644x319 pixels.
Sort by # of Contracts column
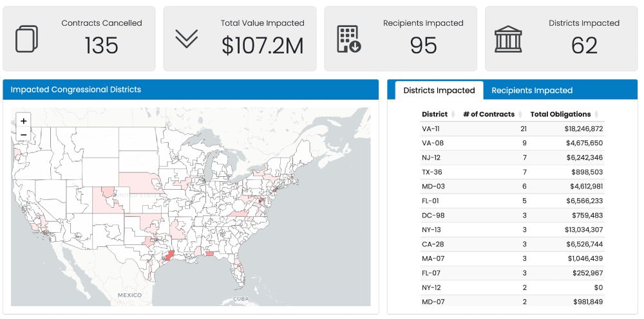pos(493,114)
